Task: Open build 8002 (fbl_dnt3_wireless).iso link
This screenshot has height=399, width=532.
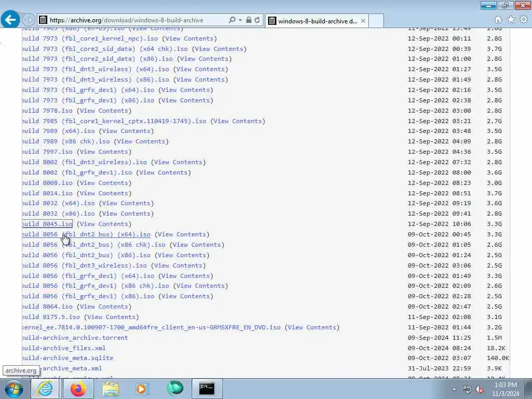Action: tap(85, 162)
